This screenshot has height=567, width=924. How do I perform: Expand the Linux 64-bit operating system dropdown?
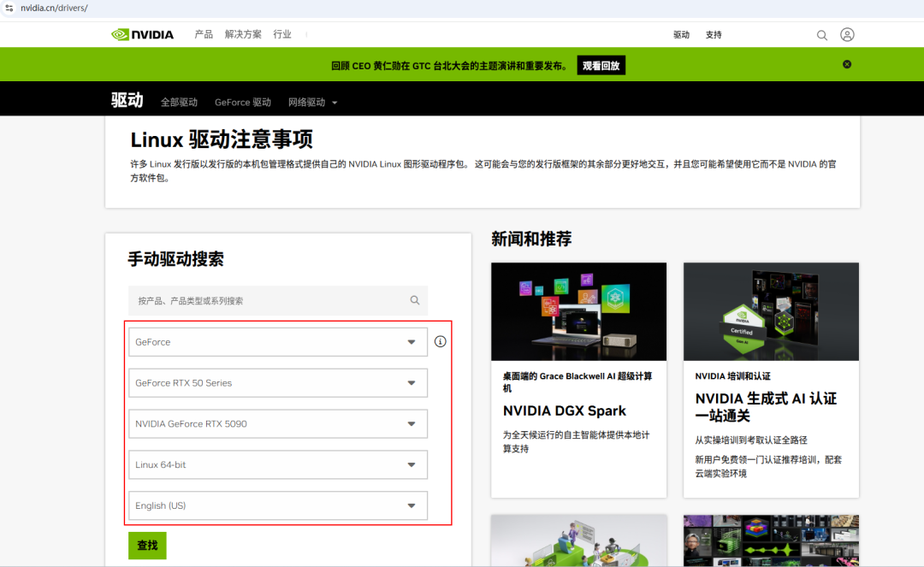pyautogui.click(x=278, y=464)
